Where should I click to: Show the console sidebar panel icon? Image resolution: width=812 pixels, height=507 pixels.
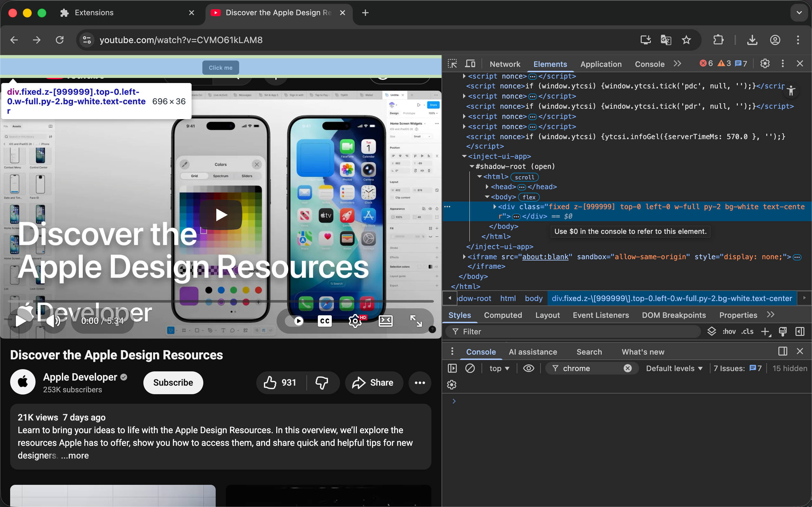tap(452, 368)
